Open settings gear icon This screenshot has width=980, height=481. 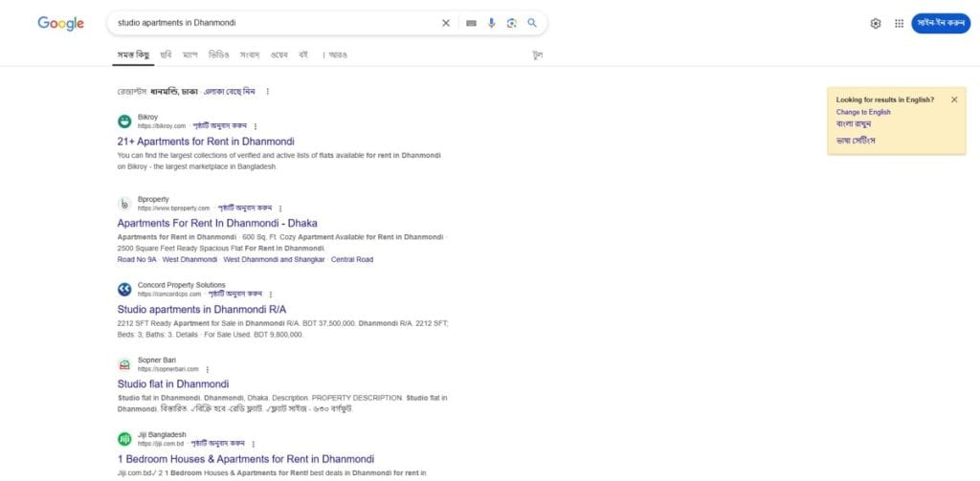pyautogui.click(x=876, y=23)
